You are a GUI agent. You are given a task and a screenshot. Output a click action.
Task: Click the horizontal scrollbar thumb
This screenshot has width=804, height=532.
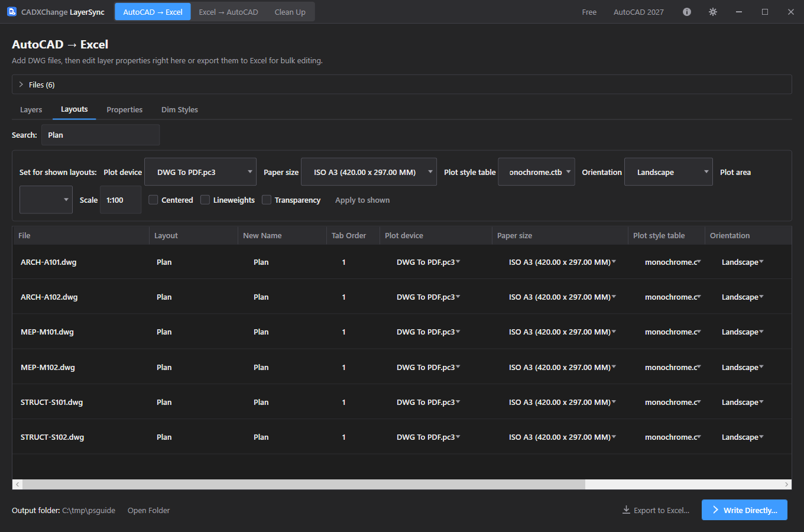304,484
